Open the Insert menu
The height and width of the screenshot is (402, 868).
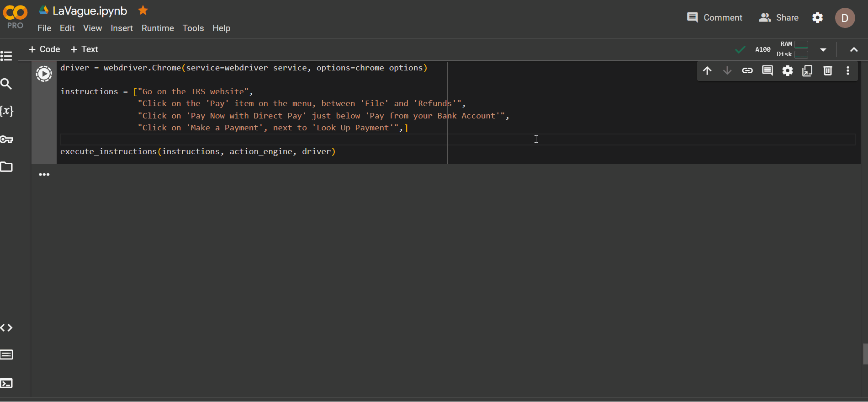(122, 28)
